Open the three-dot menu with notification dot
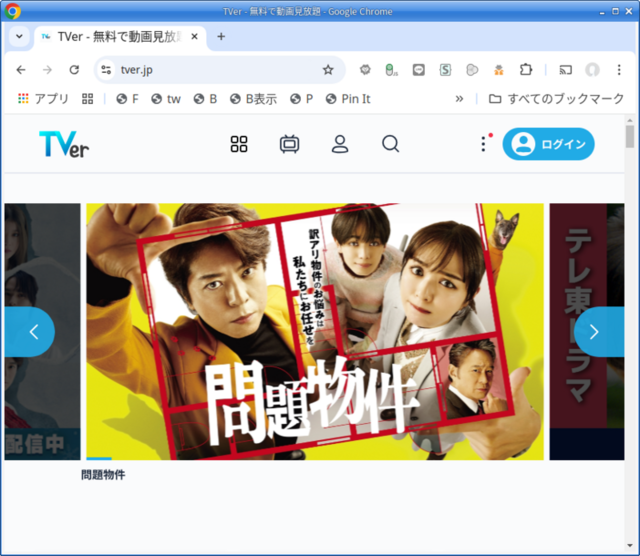The width and height of the screenshot is (640, 556). (484, 143)
